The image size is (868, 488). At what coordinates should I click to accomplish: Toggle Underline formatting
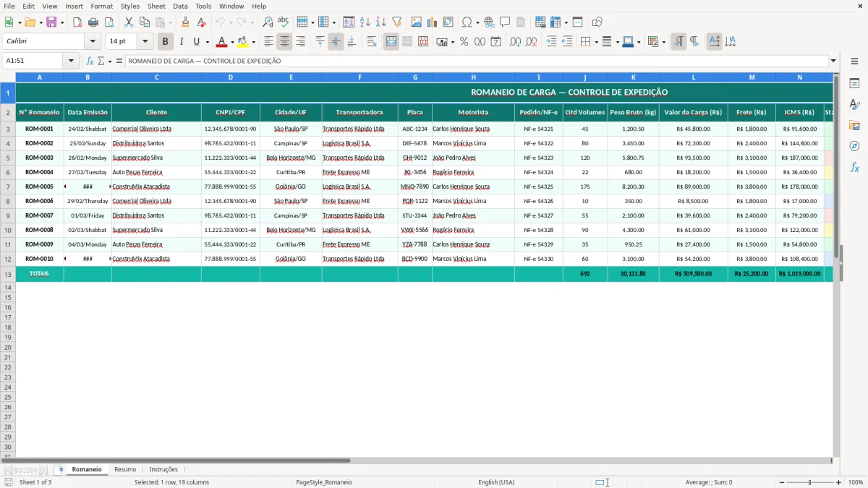pyautogui.click(x=196, y=42)
